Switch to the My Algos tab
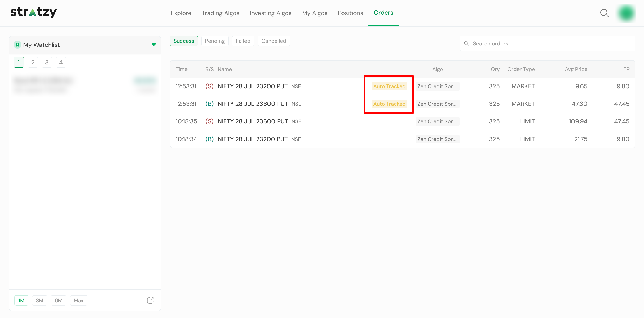The image size is (644, 318). [315, 13]
